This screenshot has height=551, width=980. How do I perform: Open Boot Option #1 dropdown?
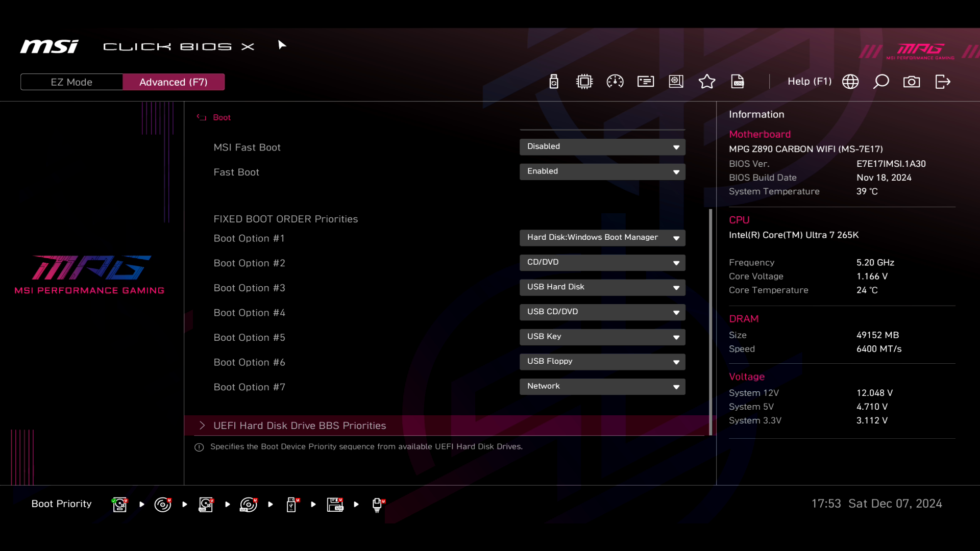tap(602, 238)
